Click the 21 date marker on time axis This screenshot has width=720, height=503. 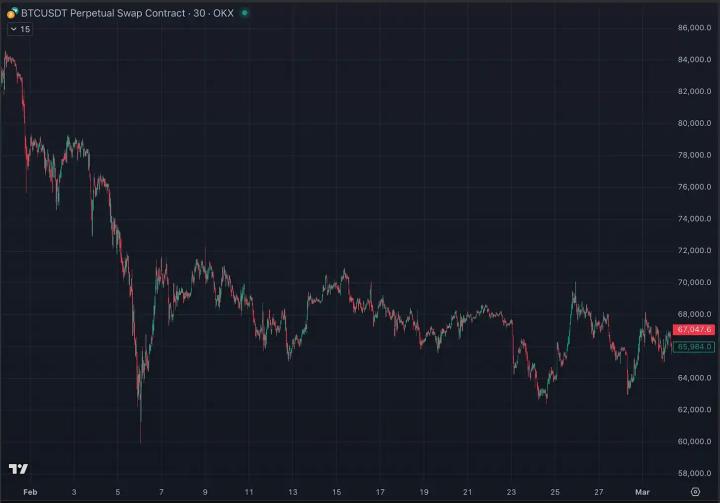(467, 492)
